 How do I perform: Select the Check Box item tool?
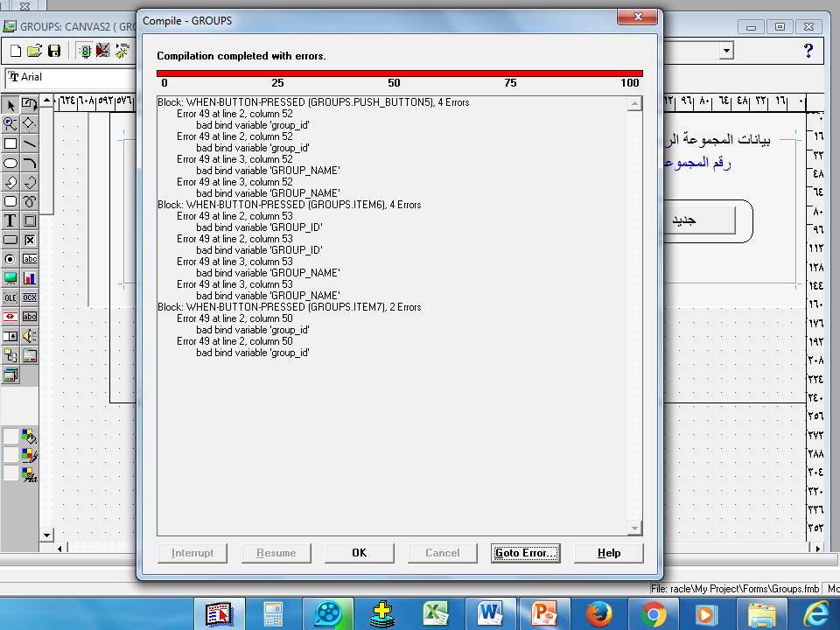pos(30,240)
